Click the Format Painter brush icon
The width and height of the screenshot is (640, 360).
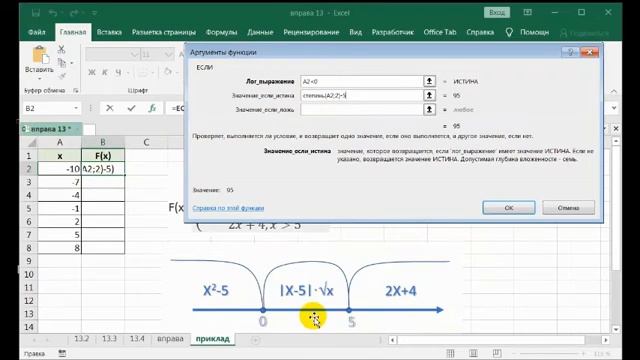tap(62, 76)
